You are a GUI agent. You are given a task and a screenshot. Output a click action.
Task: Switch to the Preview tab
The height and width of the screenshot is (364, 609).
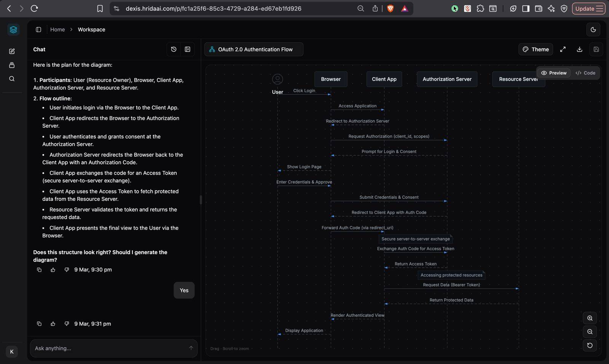(554, 73)
